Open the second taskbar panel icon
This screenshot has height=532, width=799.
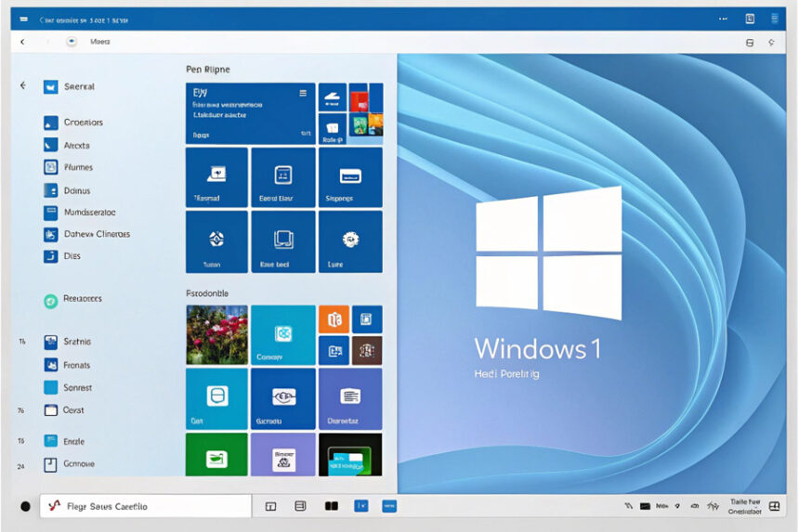click(301, 505)
